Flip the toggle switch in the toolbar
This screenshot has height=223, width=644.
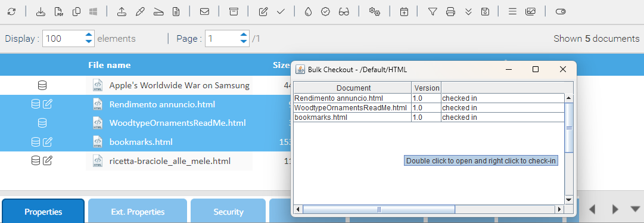point(560,12)
